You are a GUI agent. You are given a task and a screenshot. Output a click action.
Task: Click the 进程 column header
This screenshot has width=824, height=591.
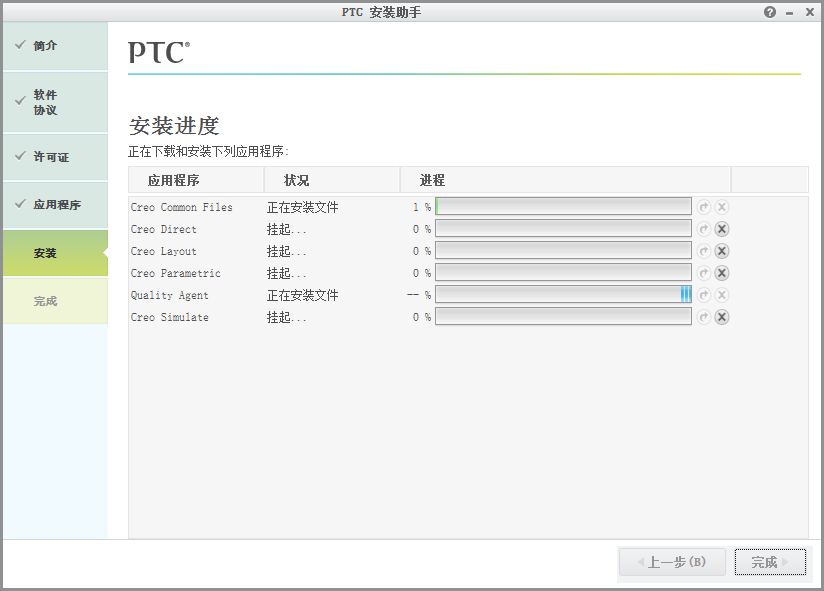(565, 180)
